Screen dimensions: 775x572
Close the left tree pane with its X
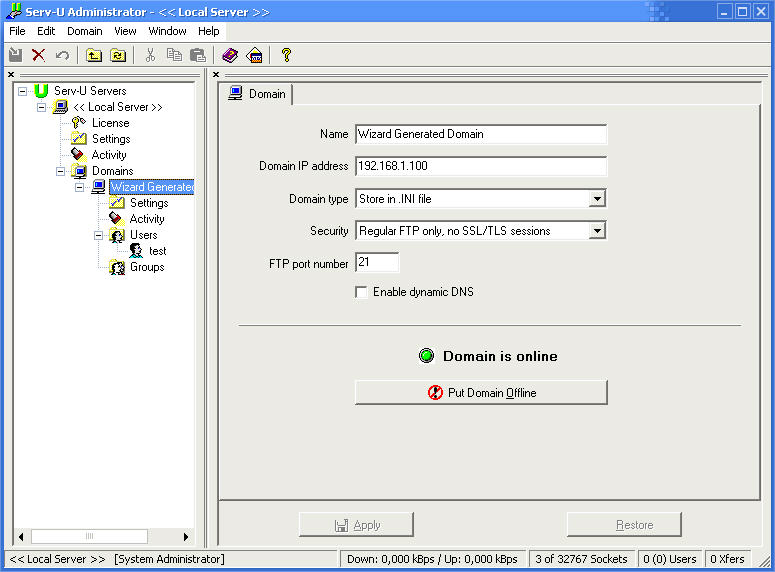(11, 75)
